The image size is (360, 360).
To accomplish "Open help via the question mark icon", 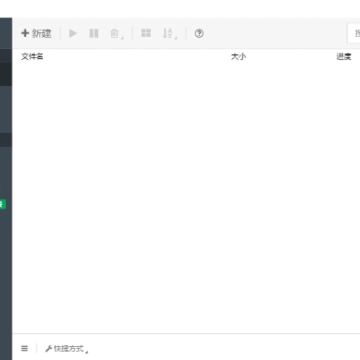I will [x=199, y=33].
